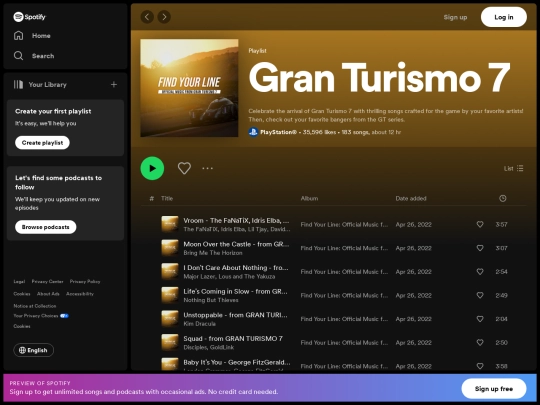Sort by the Album column header

309,198
